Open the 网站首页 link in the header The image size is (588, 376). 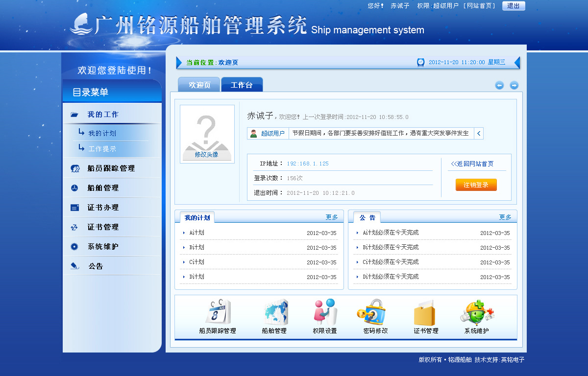[x=480, y=6]
